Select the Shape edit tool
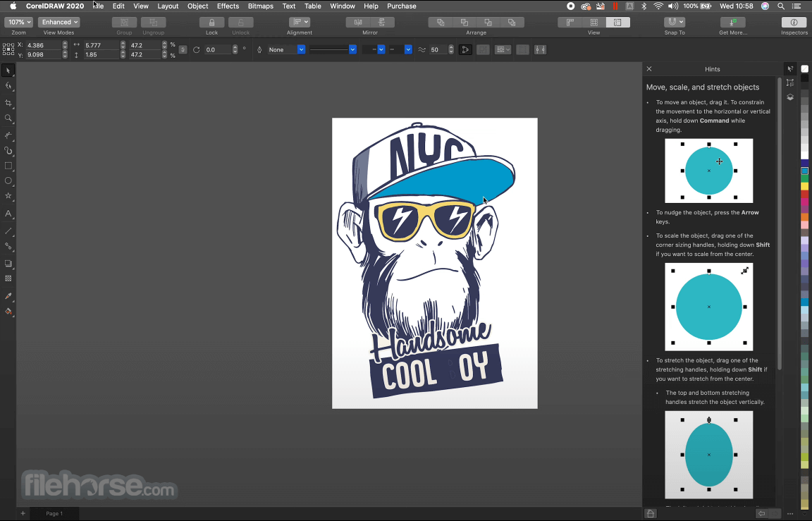812x521 pixels. [x=8, y=86]
